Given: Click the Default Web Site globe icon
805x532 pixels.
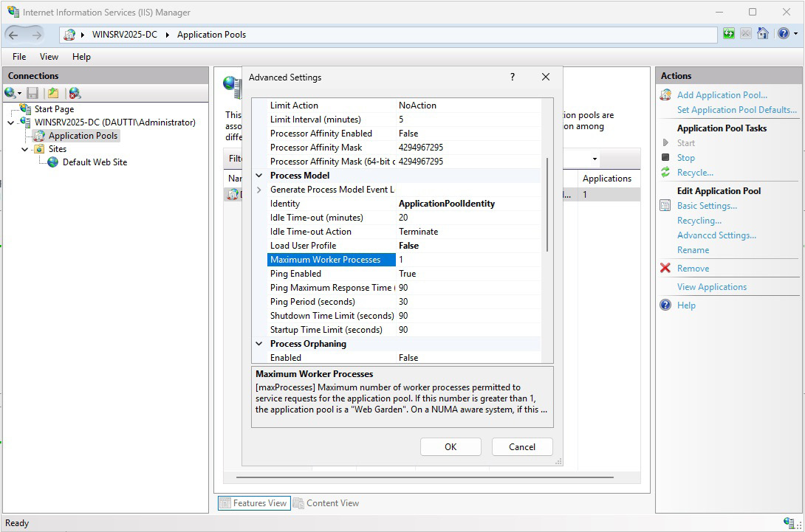Looking at the screenshot, I should coord(53,162).
